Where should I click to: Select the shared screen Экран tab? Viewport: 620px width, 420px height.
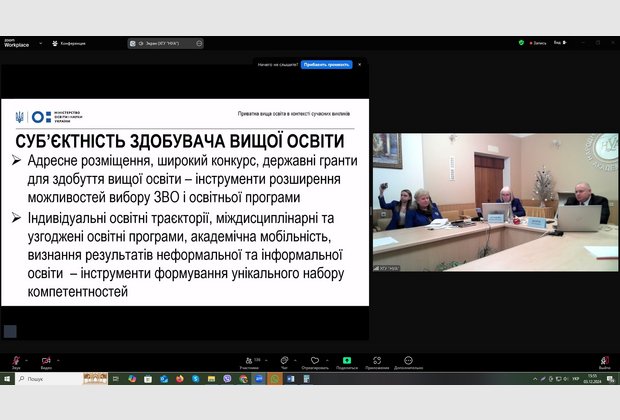pyautogui.click(x=165, y=43)
